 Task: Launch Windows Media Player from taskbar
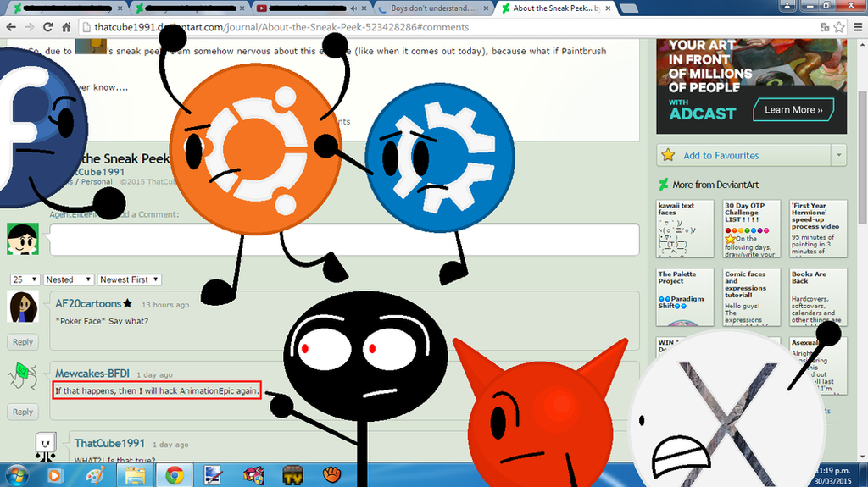(54, 475)
